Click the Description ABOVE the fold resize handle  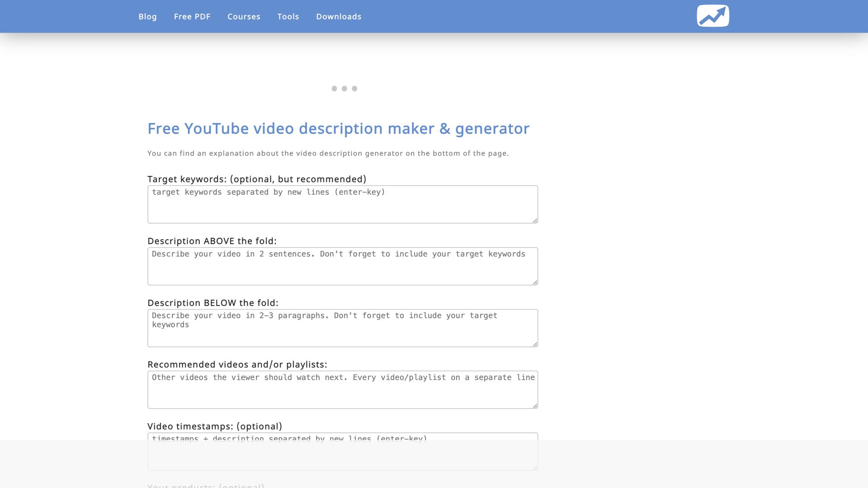(x=535, y=282)
